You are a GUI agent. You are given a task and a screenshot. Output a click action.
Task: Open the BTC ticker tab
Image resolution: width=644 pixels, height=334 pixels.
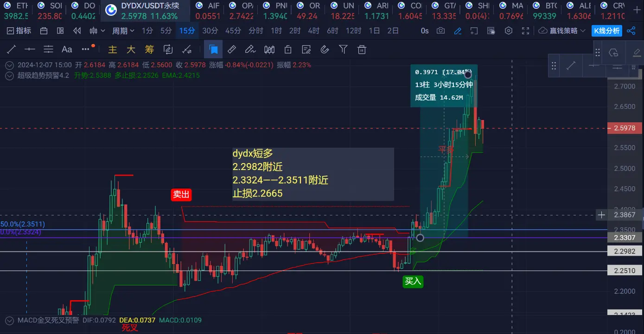545,11
